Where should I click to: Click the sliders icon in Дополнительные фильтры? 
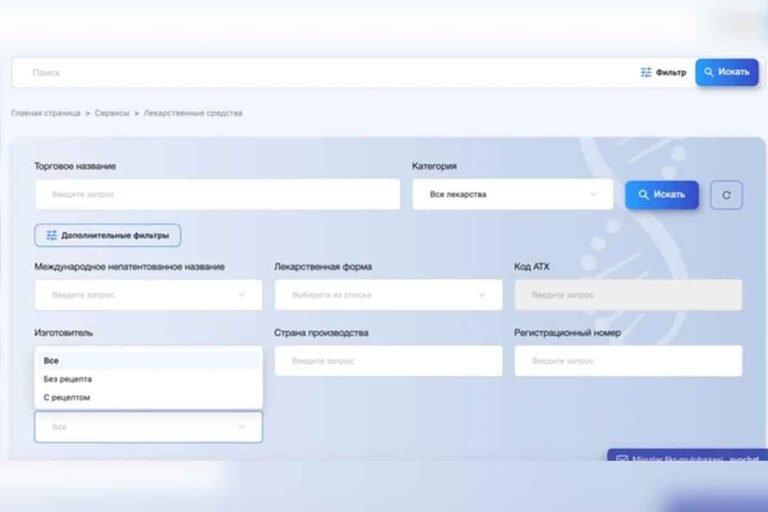point(51,236)
